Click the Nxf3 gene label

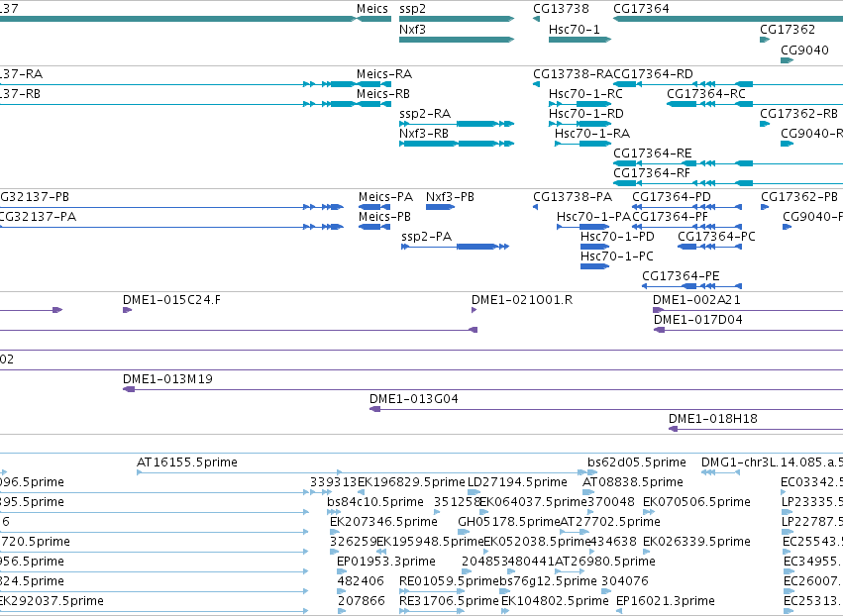pyautogui.click(x=412, y=29)
